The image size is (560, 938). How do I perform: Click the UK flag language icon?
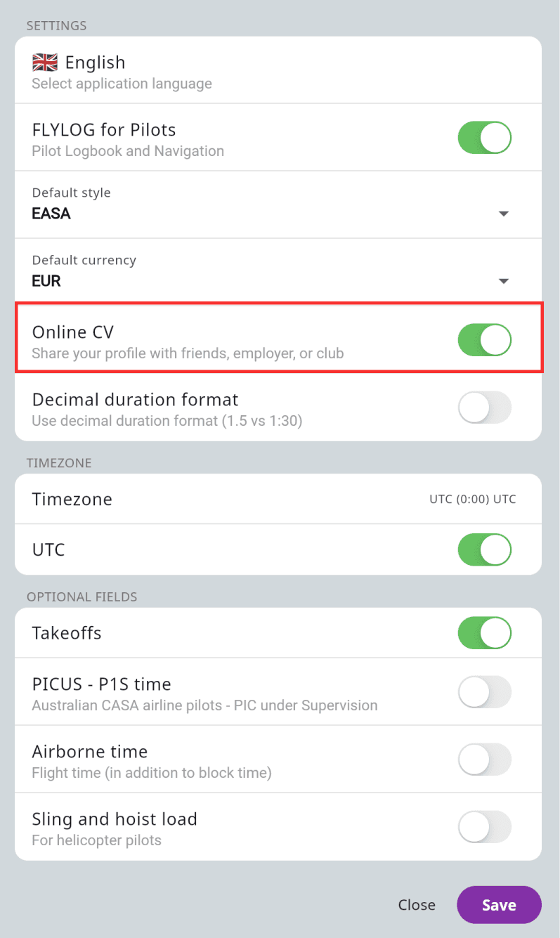coord(45,63)
